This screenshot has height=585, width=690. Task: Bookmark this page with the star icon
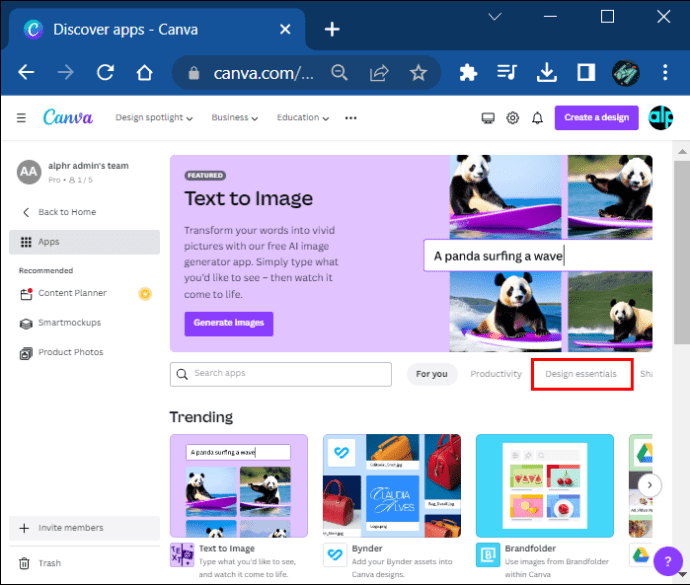(418, 73)
